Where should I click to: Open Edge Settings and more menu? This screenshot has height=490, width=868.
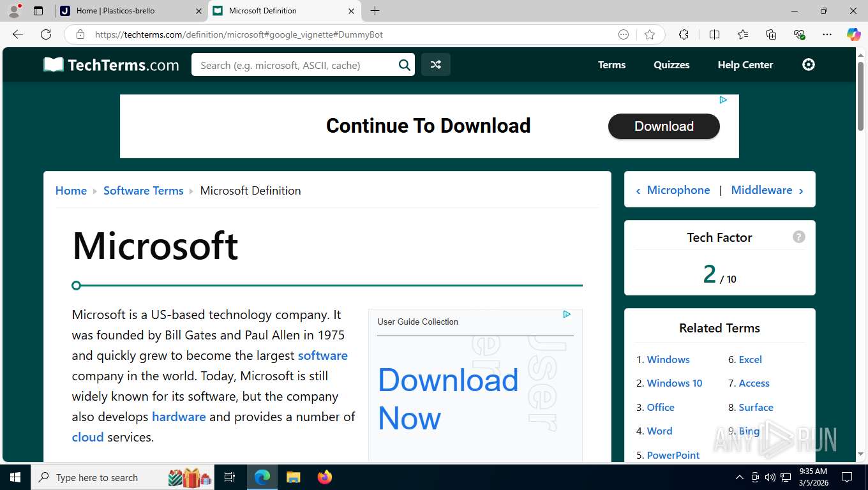pos(827,34)
